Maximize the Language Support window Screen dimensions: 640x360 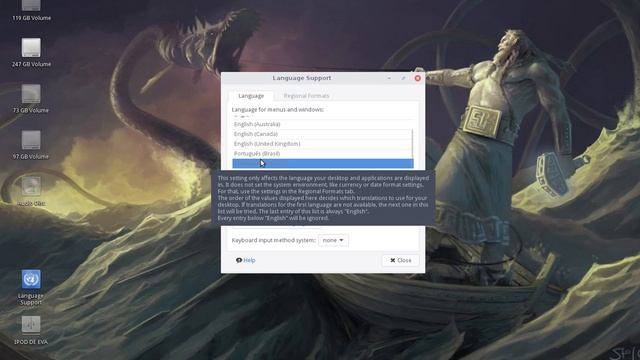click(403, 78)
